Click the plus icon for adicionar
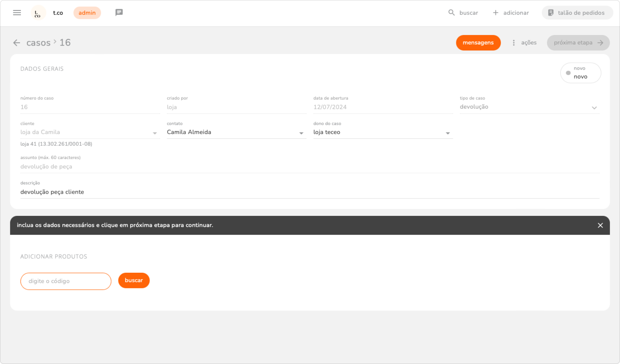This screenshot has width=620, height=364. (496, 13)
